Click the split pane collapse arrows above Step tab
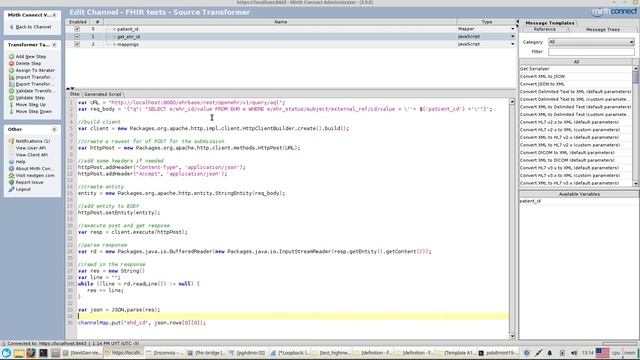This screenshot has width=640, height=360. [70, 88]
